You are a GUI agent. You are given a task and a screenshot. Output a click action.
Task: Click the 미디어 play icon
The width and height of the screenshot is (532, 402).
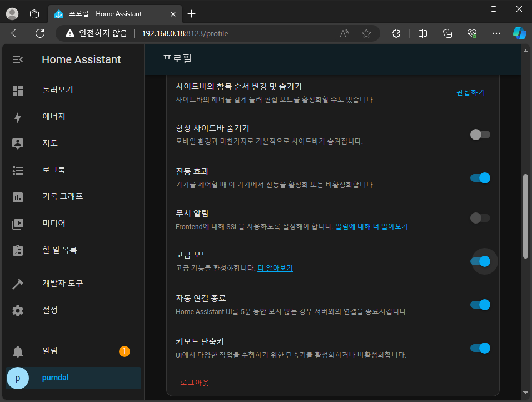[x=18, y=224]
